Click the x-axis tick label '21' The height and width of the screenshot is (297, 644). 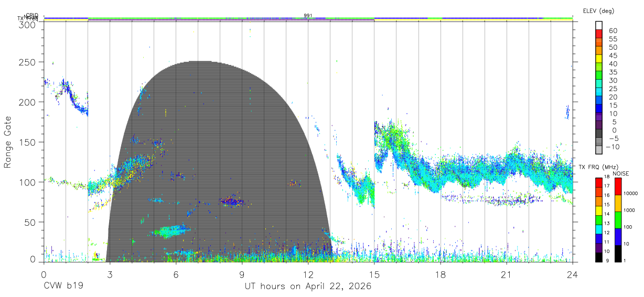tap(506, 274)
